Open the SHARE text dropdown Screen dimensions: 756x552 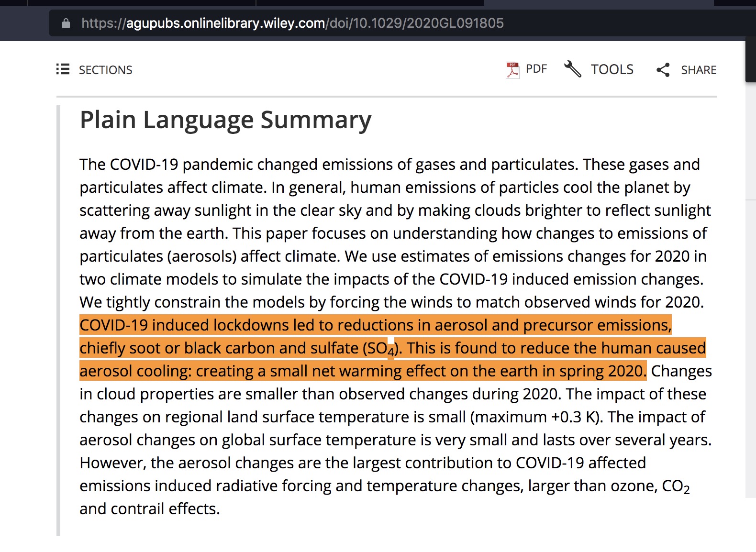pos(699,70)
